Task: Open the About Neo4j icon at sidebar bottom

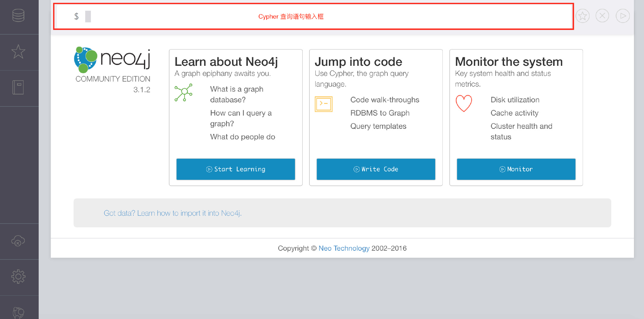Action: click(x=18, y=312)
